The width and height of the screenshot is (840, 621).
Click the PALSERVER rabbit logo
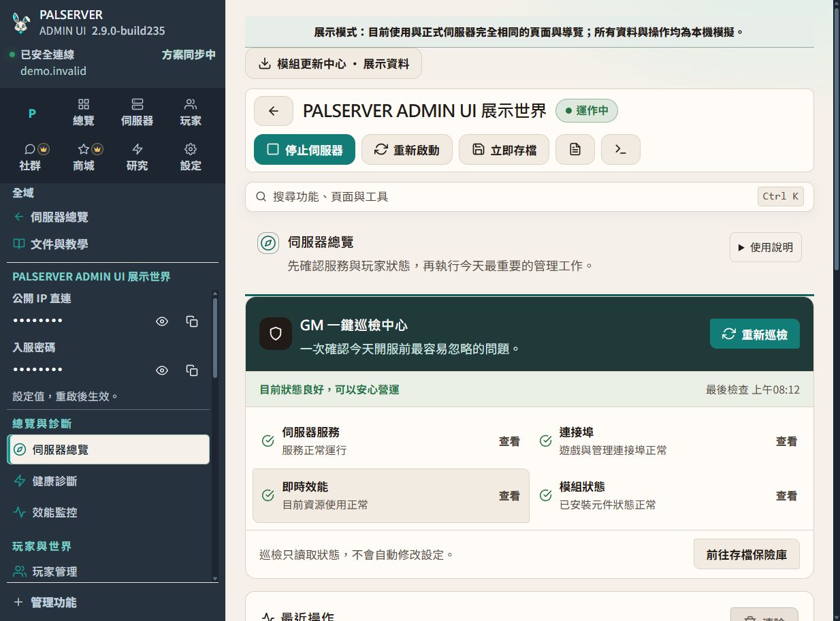coord(21,22)
